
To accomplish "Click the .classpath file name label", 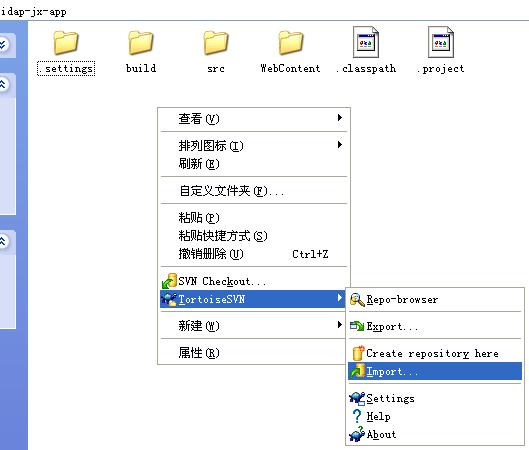I will (x=366, y=69).
